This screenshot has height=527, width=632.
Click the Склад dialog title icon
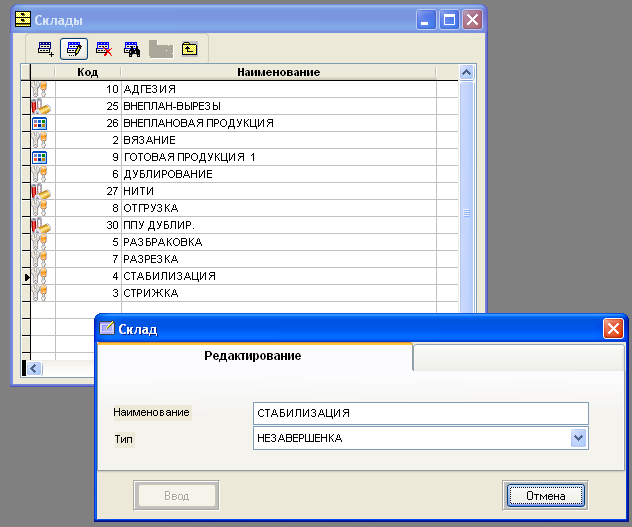coord(107,328)
